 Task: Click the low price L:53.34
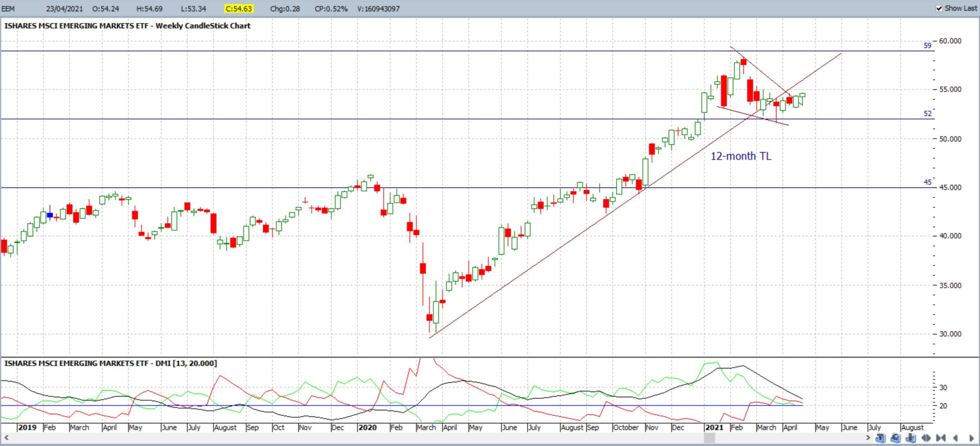(193, 9)
